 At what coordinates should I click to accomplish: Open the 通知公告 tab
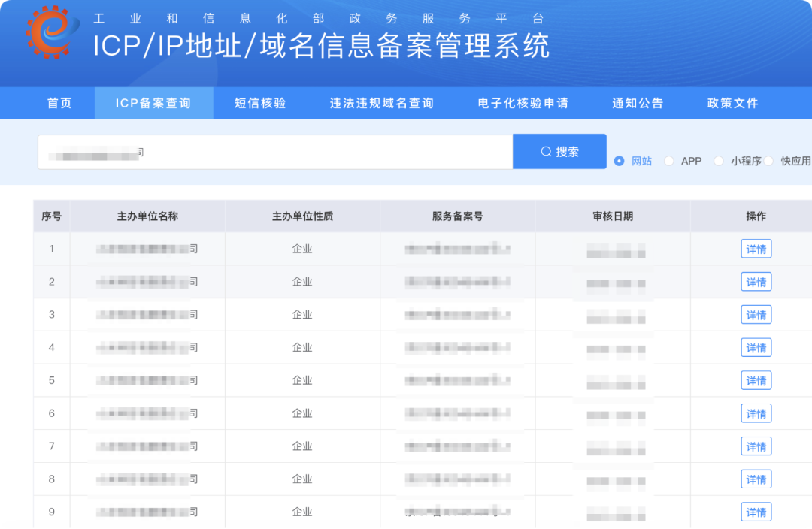pos(638,103)
